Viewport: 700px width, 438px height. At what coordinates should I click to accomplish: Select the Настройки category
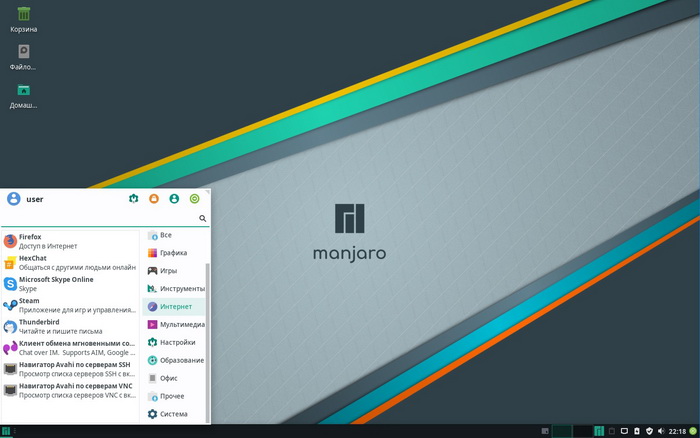[174, 342]
